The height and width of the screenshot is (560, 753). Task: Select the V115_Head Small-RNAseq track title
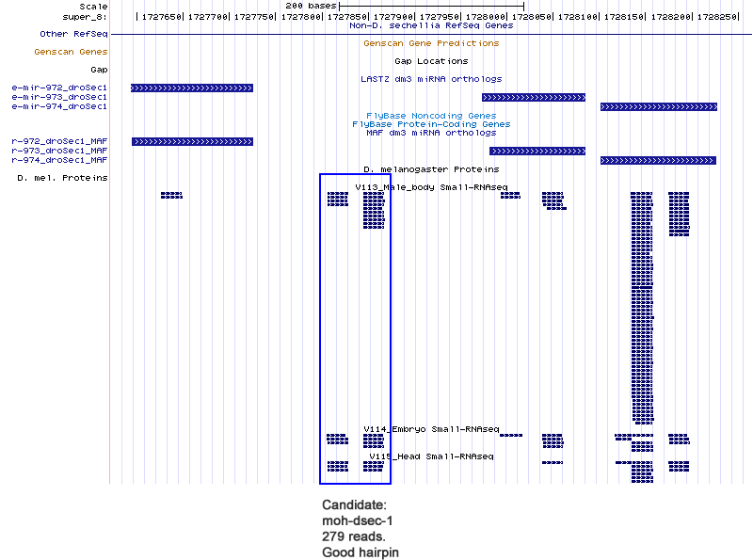tap(431, 456)
